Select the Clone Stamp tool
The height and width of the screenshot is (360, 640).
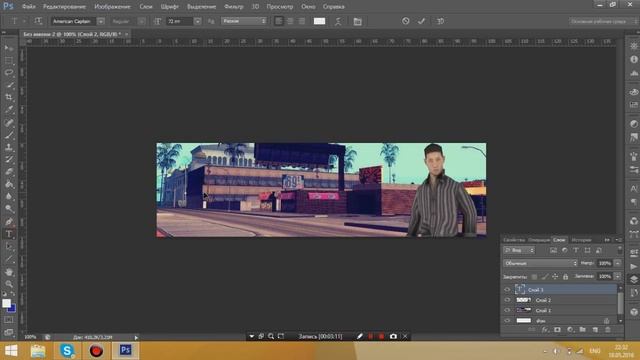pos(9,147)
